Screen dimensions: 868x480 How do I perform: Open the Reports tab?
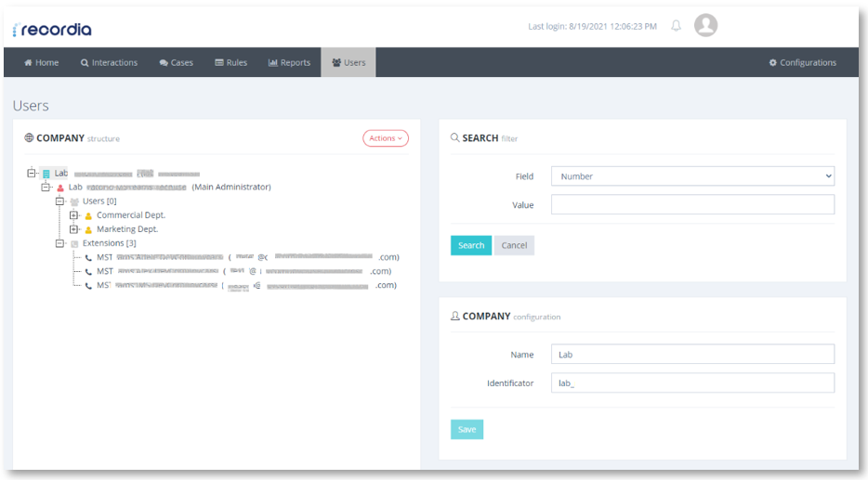pyautogui.click(x=289, y=62)
